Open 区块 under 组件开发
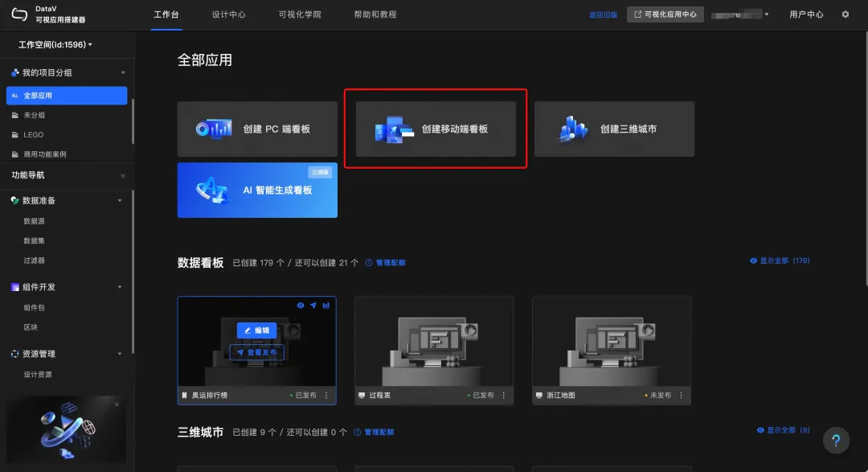This screenshot has height=472, width=868. click(x=31, y=327)
